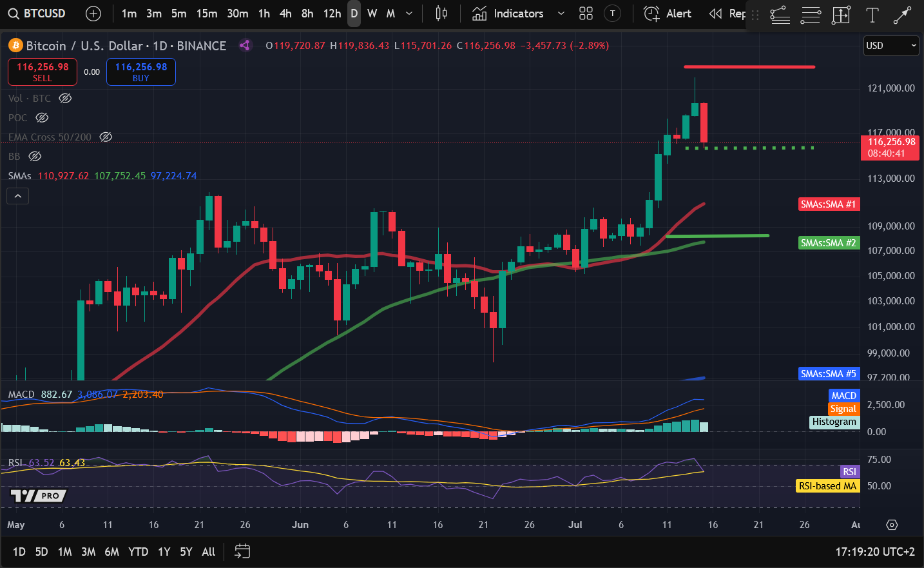Click the SELL 116,256.98 button
The image size is (924, 568).
pos(43,72)
